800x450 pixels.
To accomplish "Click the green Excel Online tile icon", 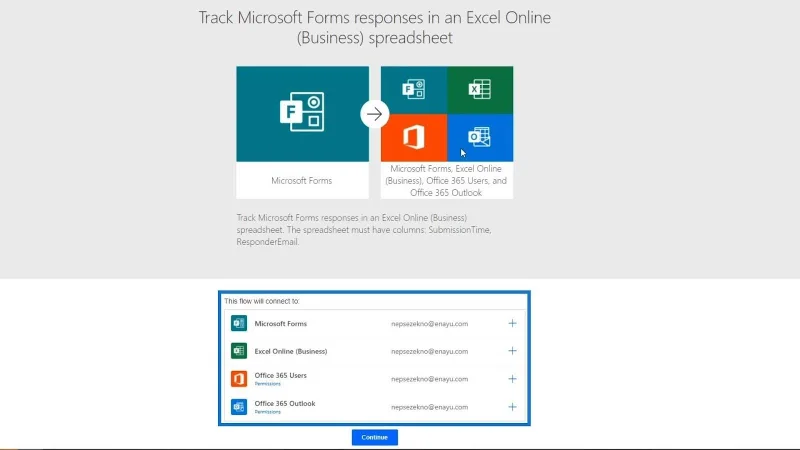I will (x=480, y=89).
